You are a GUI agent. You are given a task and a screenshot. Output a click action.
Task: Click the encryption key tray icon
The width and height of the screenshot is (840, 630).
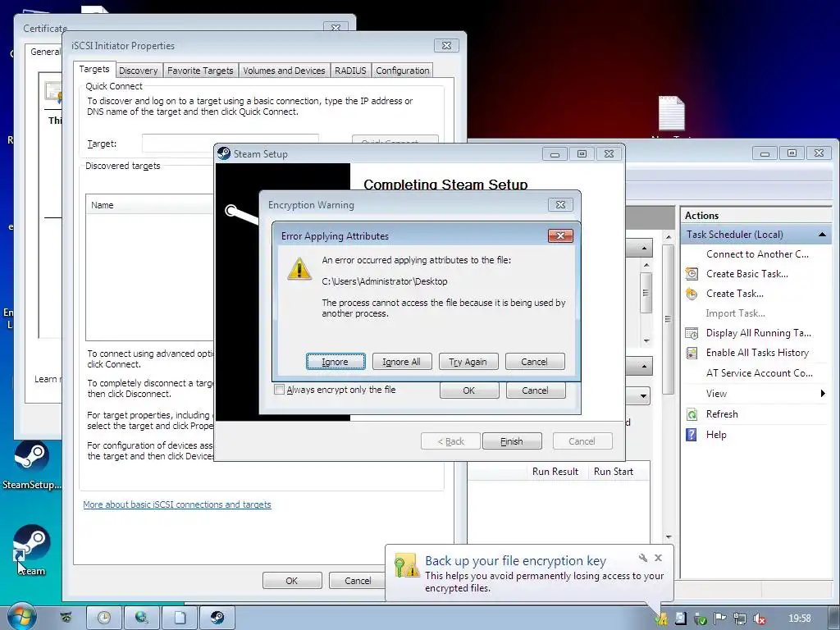click(x=662, y=619)
